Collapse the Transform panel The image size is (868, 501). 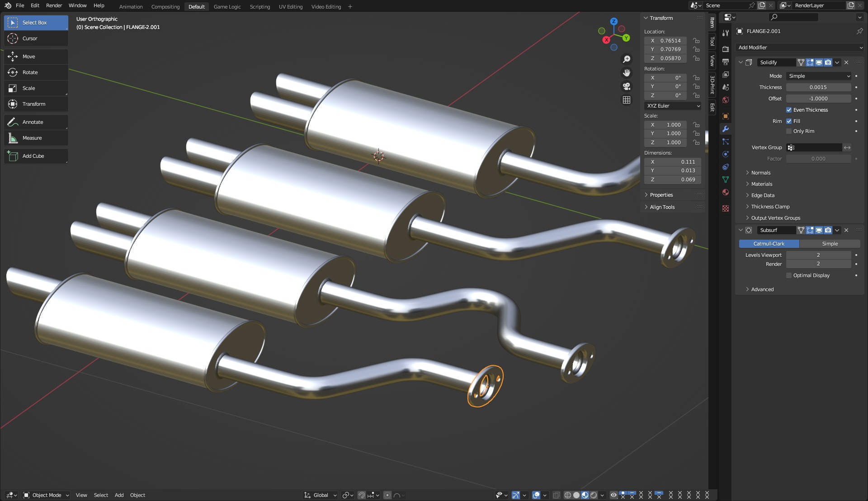[x=661, y=18]
